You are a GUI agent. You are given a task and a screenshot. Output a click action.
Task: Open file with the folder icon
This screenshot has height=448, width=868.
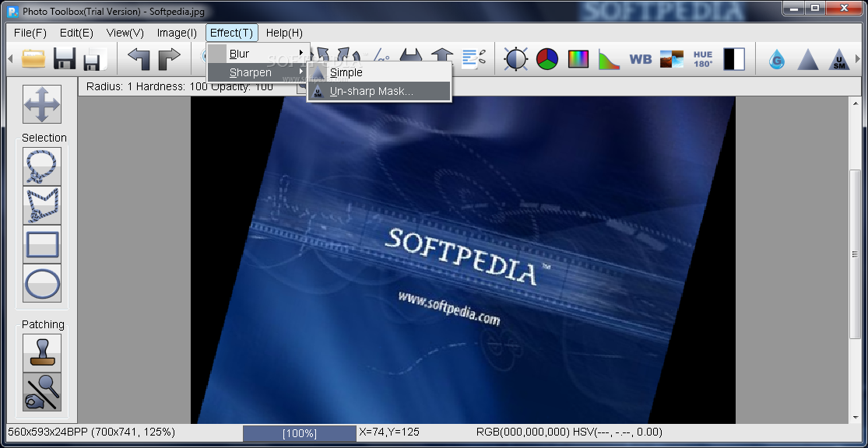33,58
